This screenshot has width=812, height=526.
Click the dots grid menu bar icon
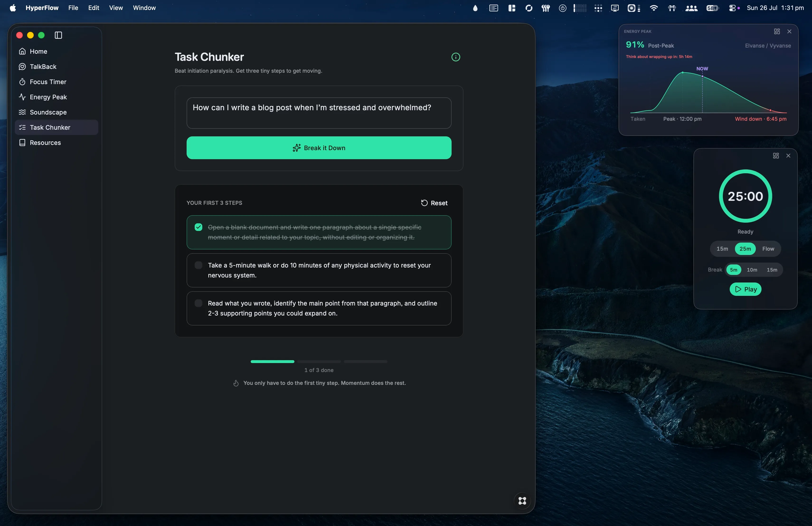pyautogui.click(x=598, y=8)
